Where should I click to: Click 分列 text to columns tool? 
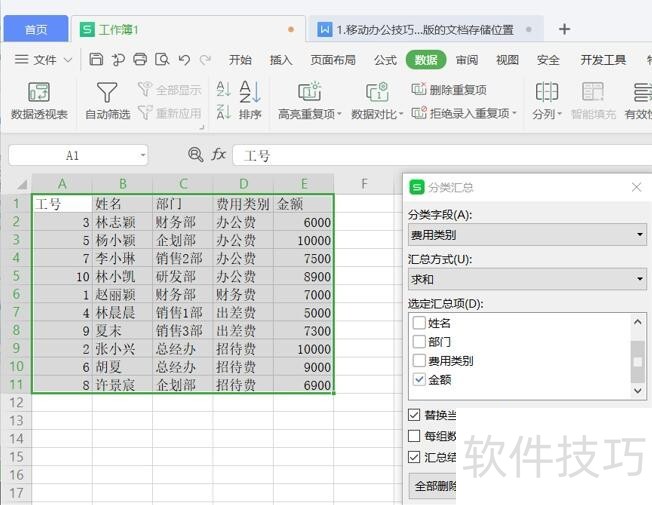pyautogui.click(x=547, y=101)
